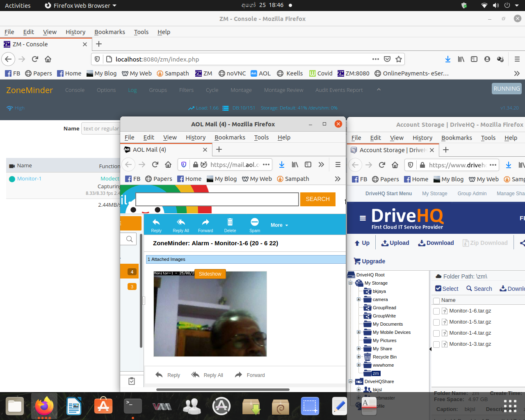Image resolution: width=525 pixels, height=420 pixels.
Task: Check the box for Monitor-1-6.tar.gz
Action: pyautogui.click(x=436, y=311)
